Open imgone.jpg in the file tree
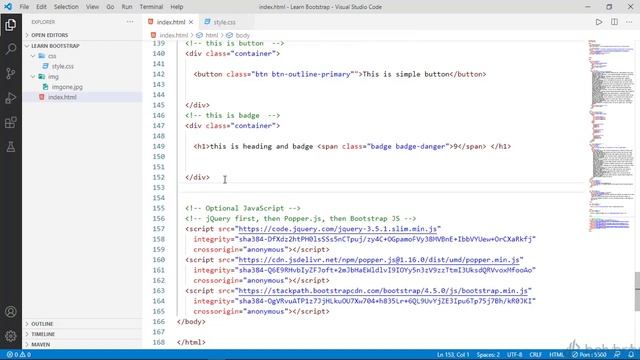Image resolution: width=640 pixels, height=360 pixels. [67, 87]
